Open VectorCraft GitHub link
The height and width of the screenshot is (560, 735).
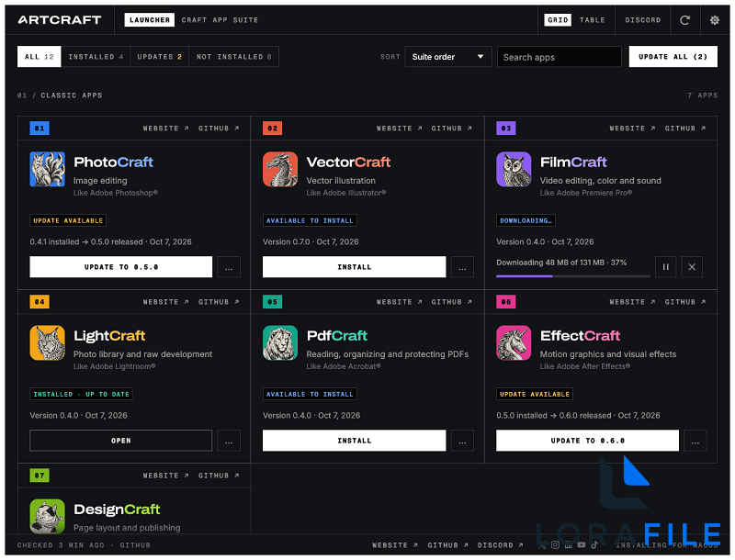tap(451, 129)
